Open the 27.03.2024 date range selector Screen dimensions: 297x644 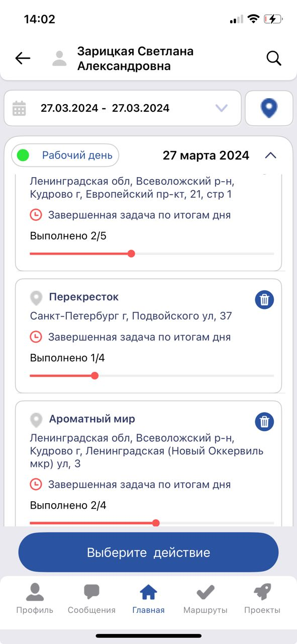point(123,108)
